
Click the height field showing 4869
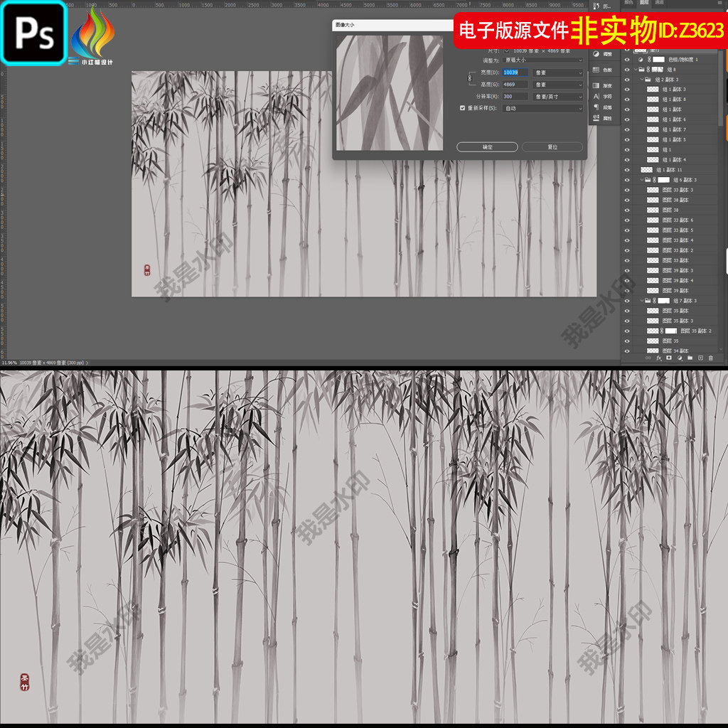515,85
